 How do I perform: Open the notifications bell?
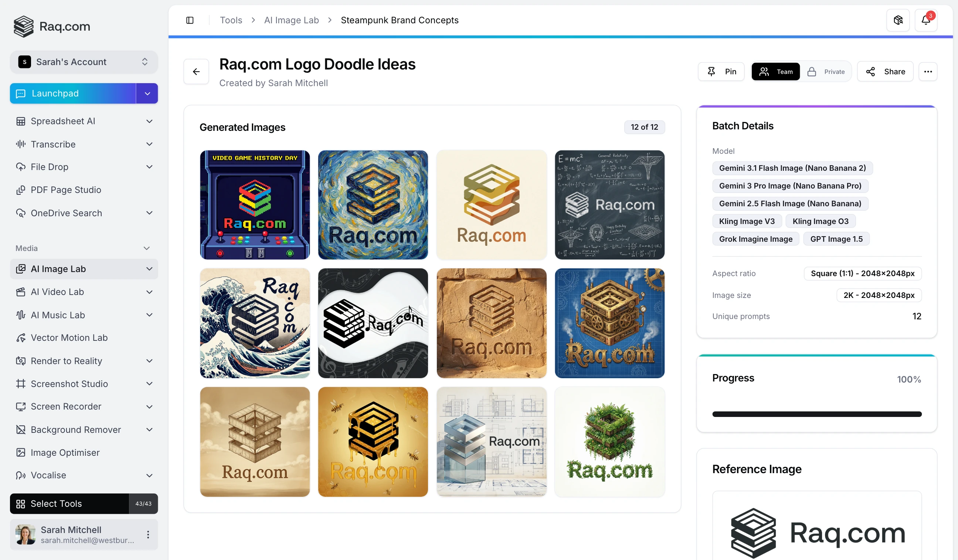(x=926, y=20)
